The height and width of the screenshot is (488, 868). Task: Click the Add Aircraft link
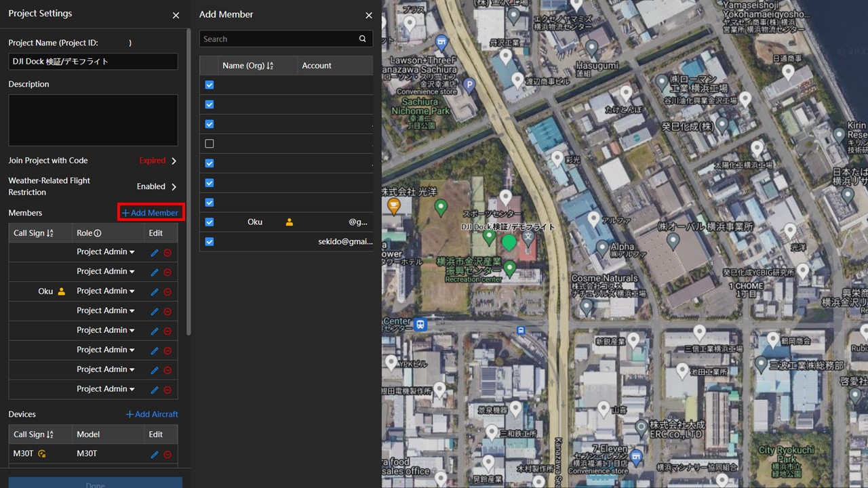click(x=152, y=414)
